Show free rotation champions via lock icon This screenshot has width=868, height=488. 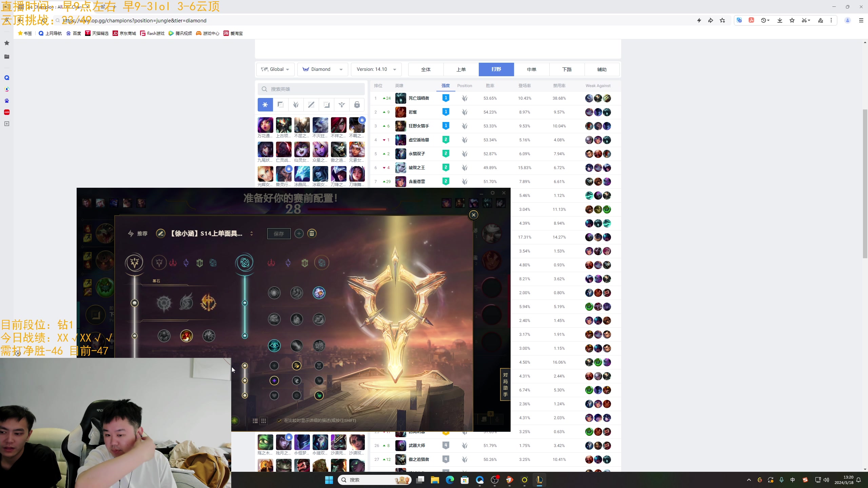tap(357, 105)
